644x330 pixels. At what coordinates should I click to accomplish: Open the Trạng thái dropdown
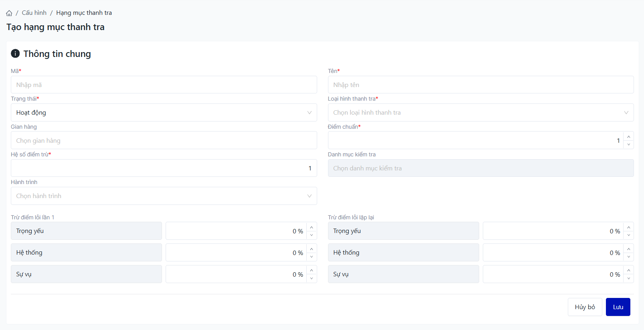point(164,113)
